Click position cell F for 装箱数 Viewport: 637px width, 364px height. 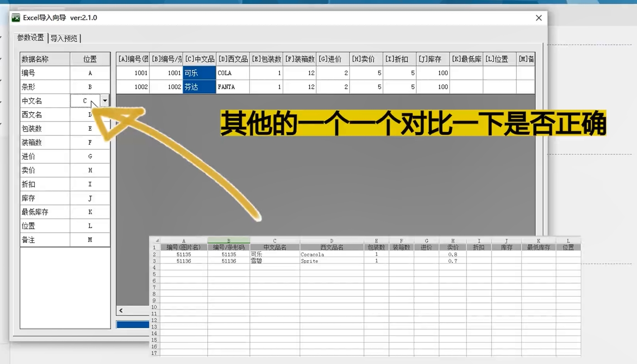pos(90,143)
